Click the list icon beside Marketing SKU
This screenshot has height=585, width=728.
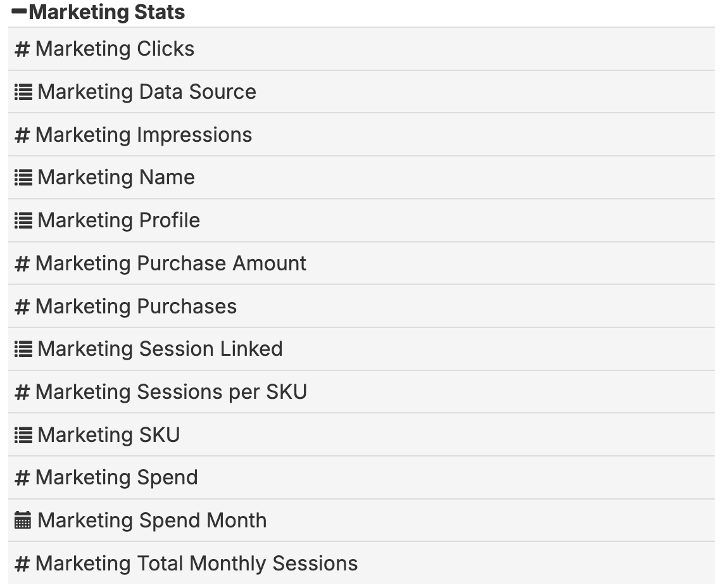(x=23, y=436)
